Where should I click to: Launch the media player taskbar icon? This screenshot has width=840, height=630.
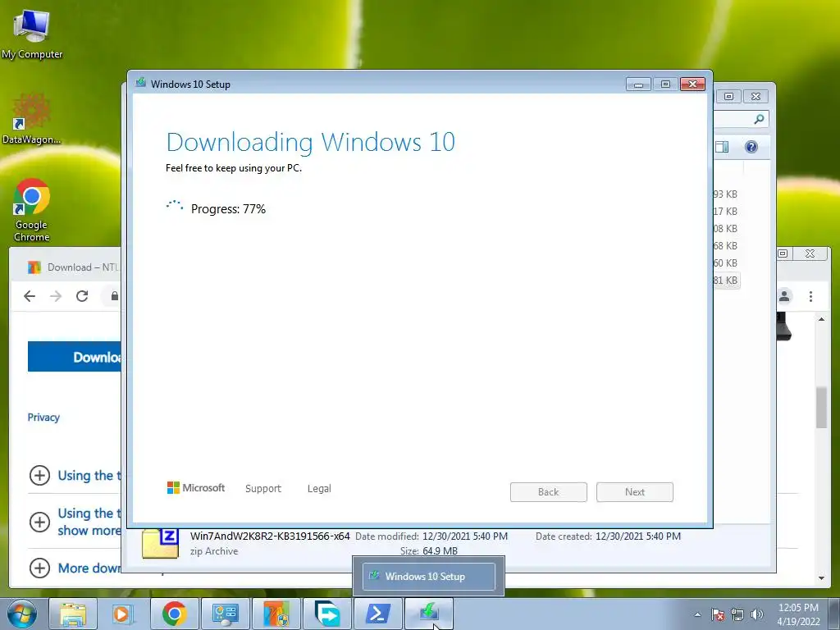click(x=123, y=614)
